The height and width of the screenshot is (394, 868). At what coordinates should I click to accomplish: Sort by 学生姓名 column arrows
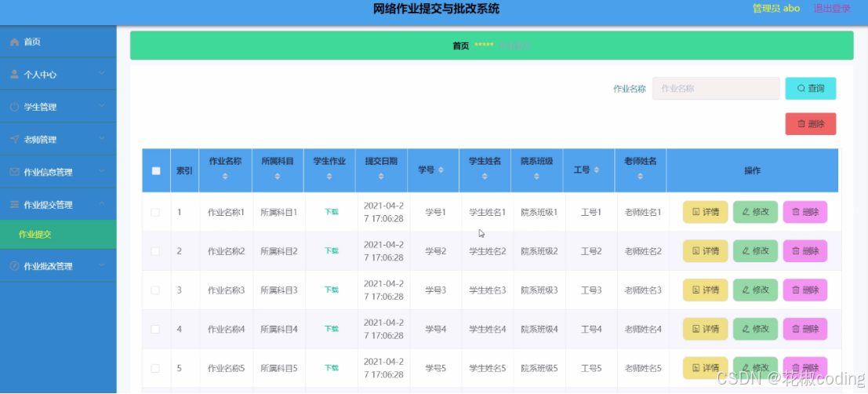(485, 177)
